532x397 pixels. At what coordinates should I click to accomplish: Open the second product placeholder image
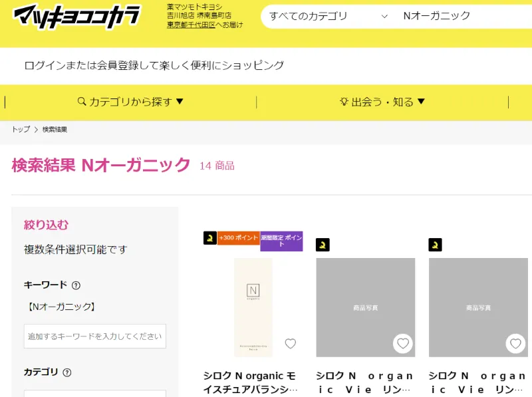tap(365, 307)
